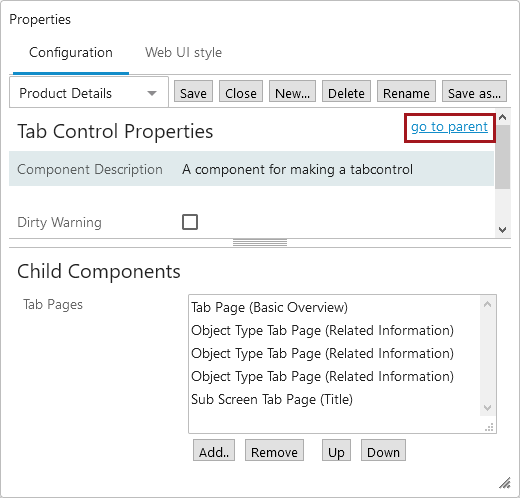This screenshot has height=498, width=520.
Task: Click the properties scrollbar up arrow
Action: click(x=503, y=117)
